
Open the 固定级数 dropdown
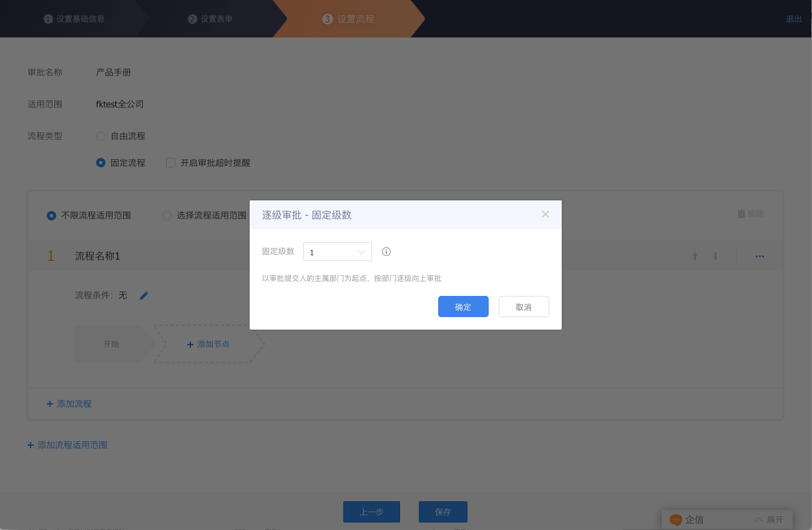pyautogui.click(x=338, y=252)
